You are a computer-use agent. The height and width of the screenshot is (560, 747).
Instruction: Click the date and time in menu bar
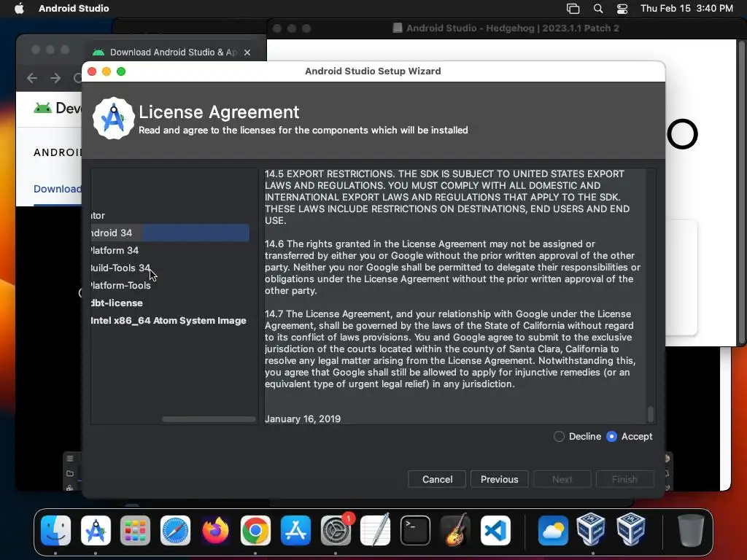686,8
